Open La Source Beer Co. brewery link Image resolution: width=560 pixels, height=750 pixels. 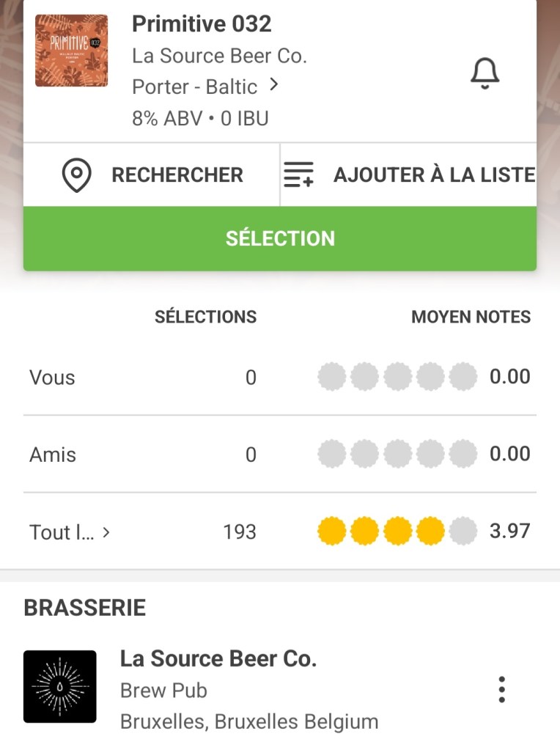tap(219, 56)
